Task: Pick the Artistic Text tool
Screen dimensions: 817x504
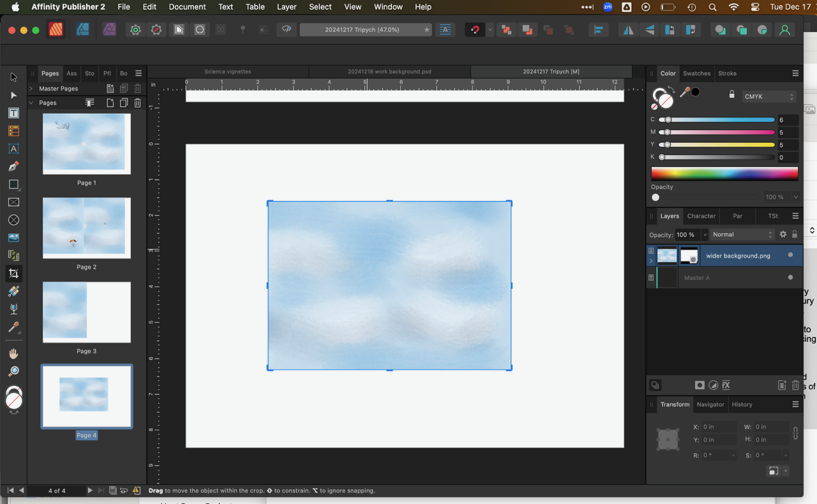Action: [13, 149]
